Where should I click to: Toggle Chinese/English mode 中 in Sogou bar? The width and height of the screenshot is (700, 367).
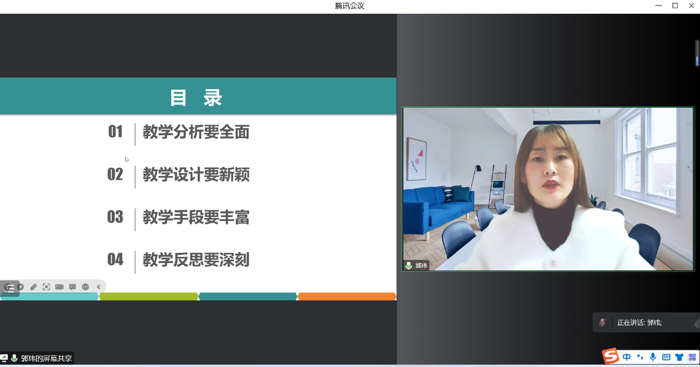pos(626,357)
